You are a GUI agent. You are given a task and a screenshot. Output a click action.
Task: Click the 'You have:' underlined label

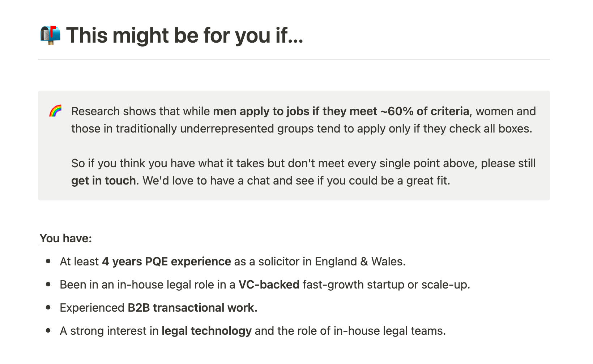tap(66, 238)
